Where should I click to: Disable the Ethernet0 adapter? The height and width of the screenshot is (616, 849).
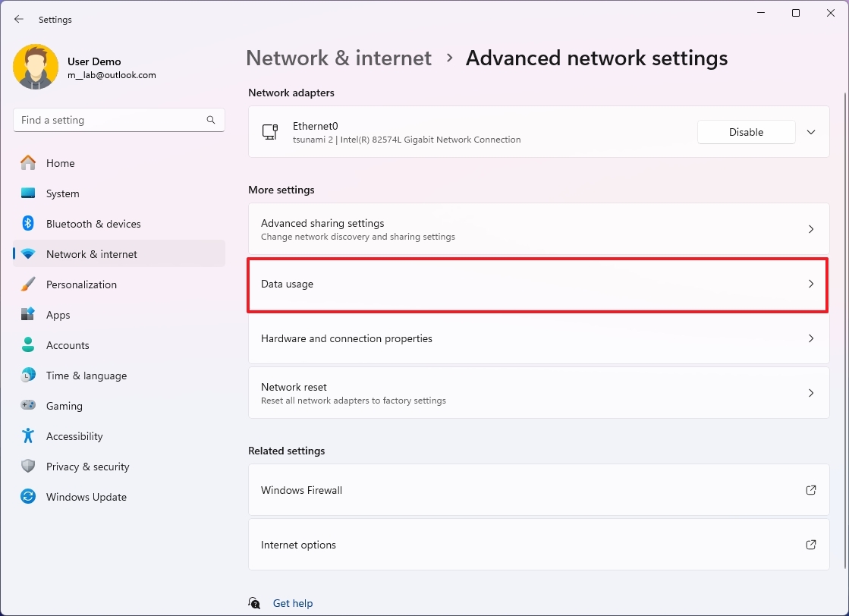click(746, 132)
